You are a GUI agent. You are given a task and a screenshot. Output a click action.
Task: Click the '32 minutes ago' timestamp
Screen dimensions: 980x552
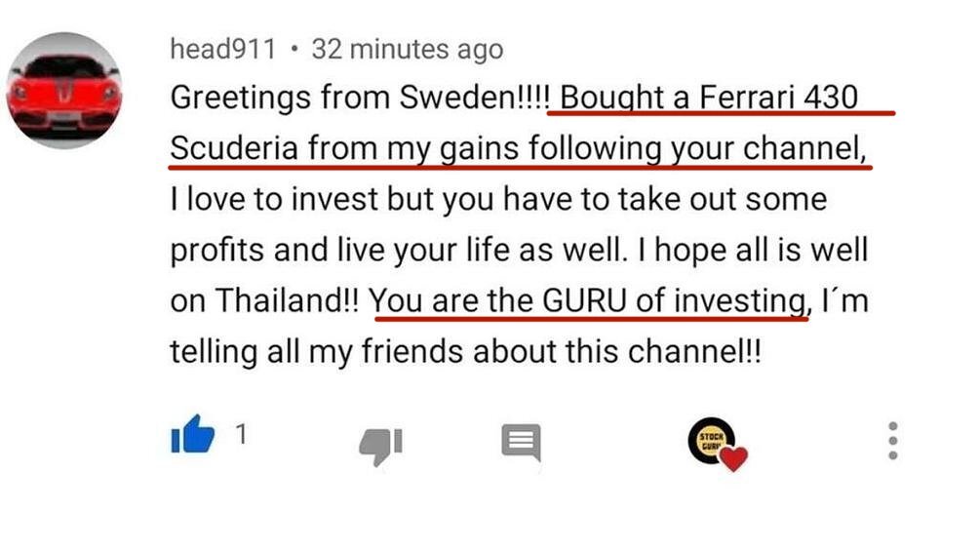[x=407, y=49]
